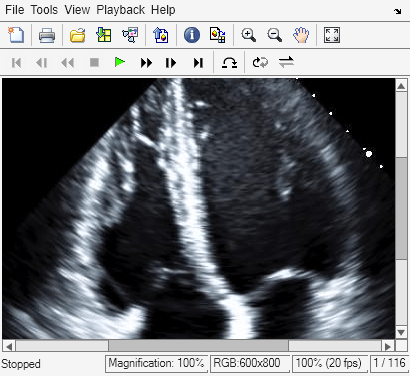Click the ultrasound video frame
The width and height of the screenshot is (410, 376).
click(x=199, y=209)
